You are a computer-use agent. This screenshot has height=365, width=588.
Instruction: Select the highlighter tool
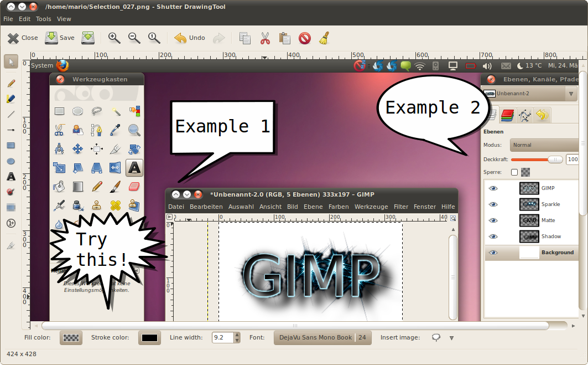pyautogui.click(x=11, y=99)
